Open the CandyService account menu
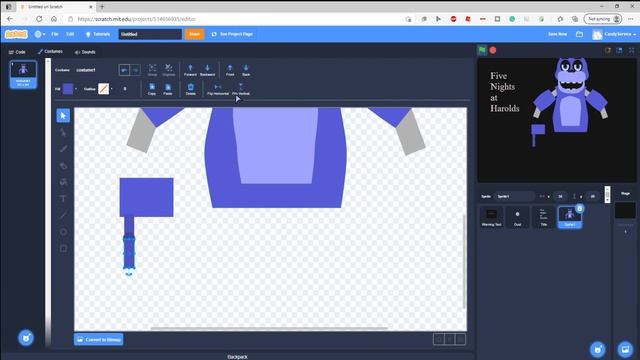The width and height of the screenshot is (640, 360). click(614, 34)
